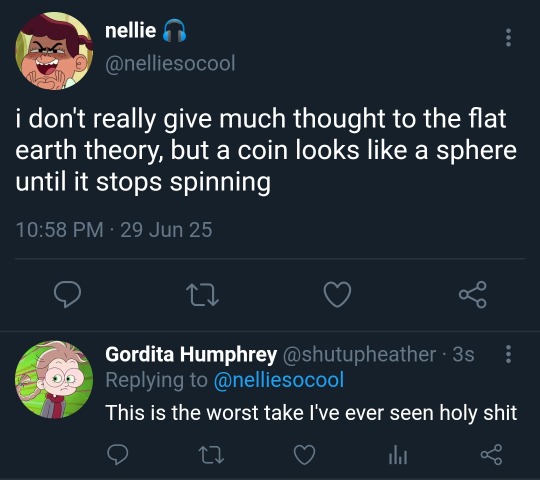Viewport: 540px width, 480px height.
Task: Like nellie's tweet with the heart icon
Action: coord(338,294)
